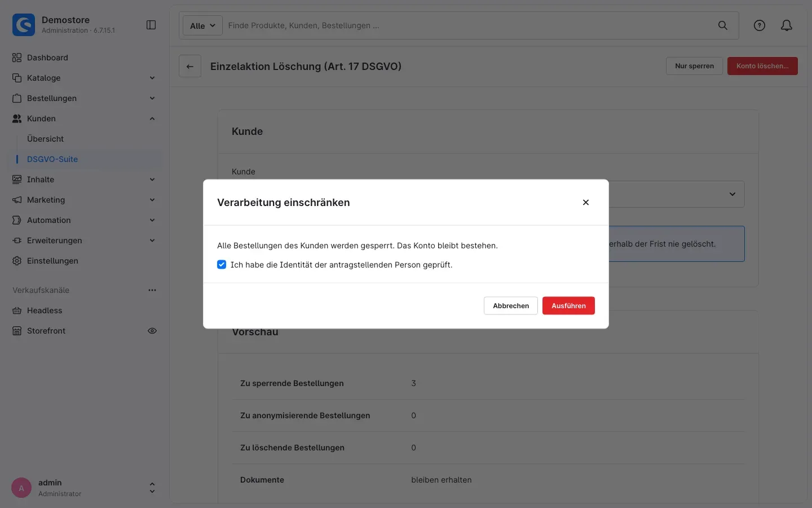Open the help question mark icon
Screen dimensions: 812x508
click(760, 25)
